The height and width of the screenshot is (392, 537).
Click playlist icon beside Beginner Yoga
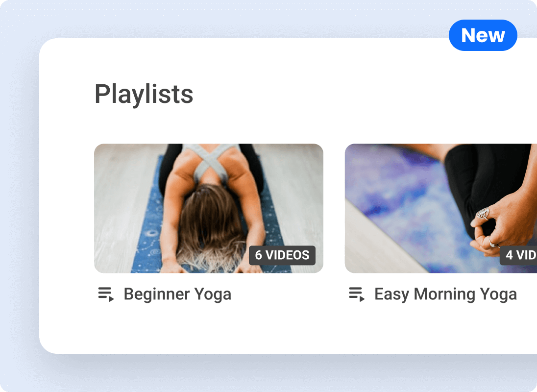[x=106, y=294]
